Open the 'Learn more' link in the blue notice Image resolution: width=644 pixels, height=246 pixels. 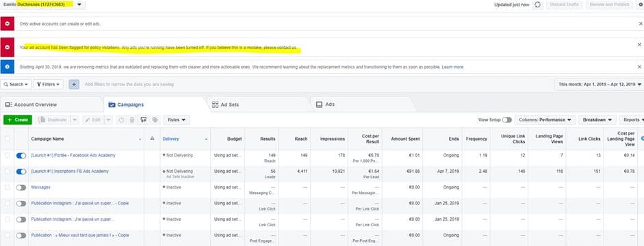[x=452, y=67]
